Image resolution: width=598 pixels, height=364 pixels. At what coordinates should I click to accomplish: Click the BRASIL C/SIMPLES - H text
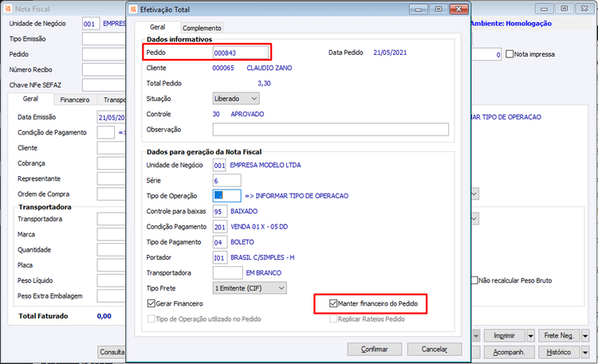(x=262, y=257)
